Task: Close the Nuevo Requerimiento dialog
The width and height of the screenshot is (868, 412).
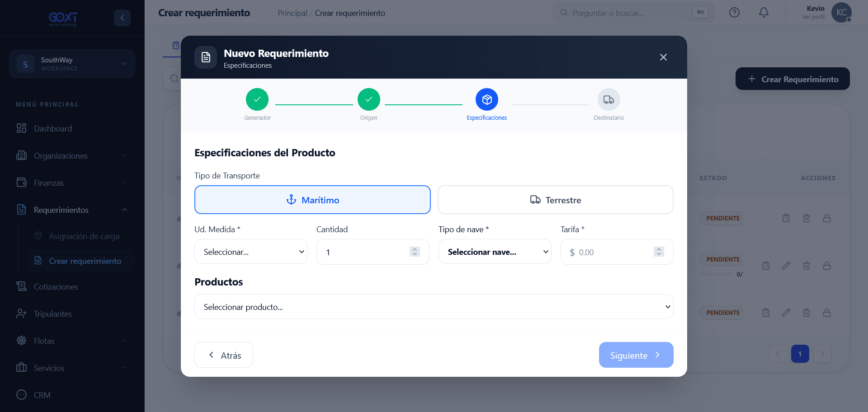Action: coord(663,57)
